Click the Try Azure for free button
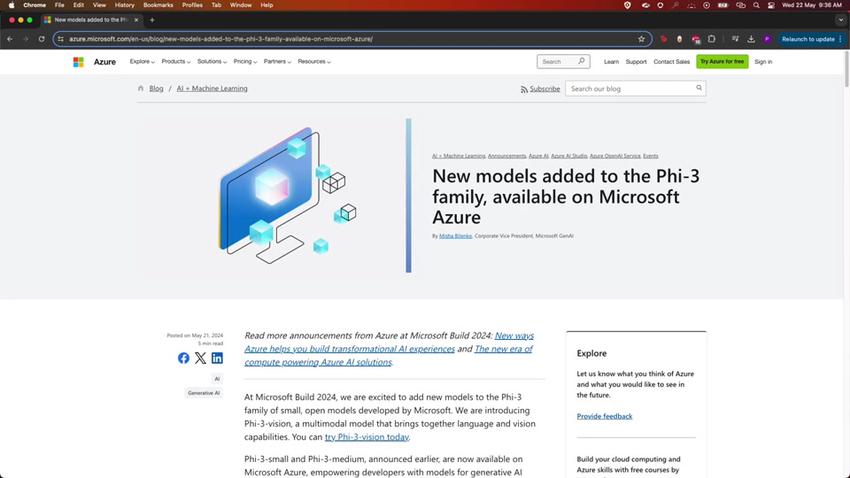The image size is (850, 478). click(x=722, y=62)
